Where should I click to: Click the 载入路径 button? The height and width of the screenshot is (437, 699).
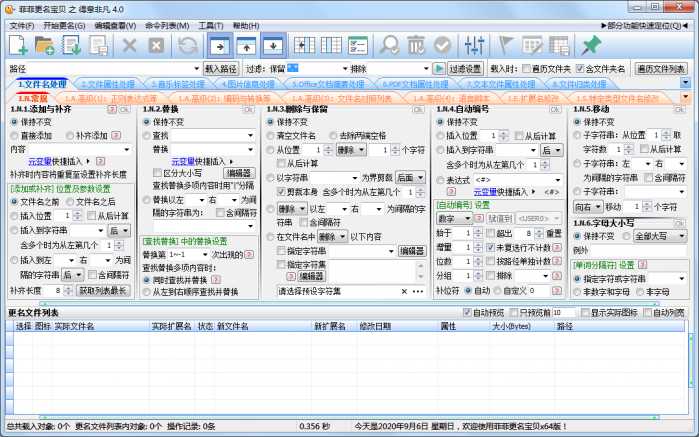[x=221, y=69]
